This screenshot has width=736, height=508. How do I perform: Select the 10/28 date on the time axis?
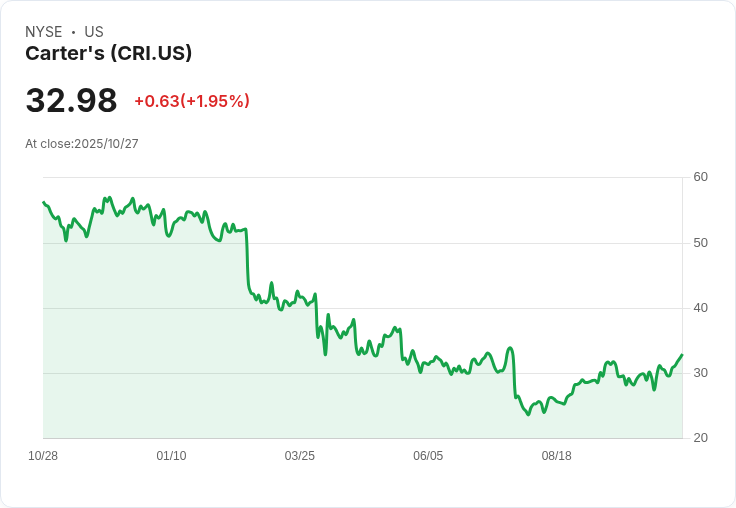[43, 456]
